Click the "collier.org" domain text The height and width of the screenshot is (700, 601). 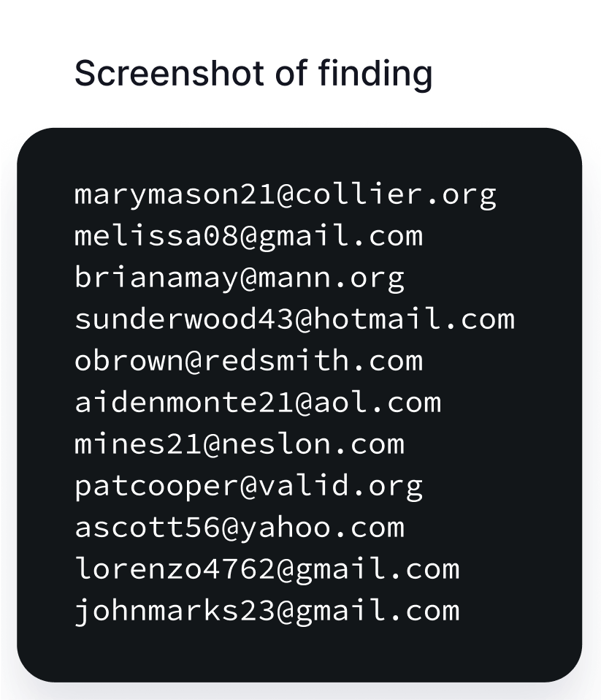coord(396,196)
